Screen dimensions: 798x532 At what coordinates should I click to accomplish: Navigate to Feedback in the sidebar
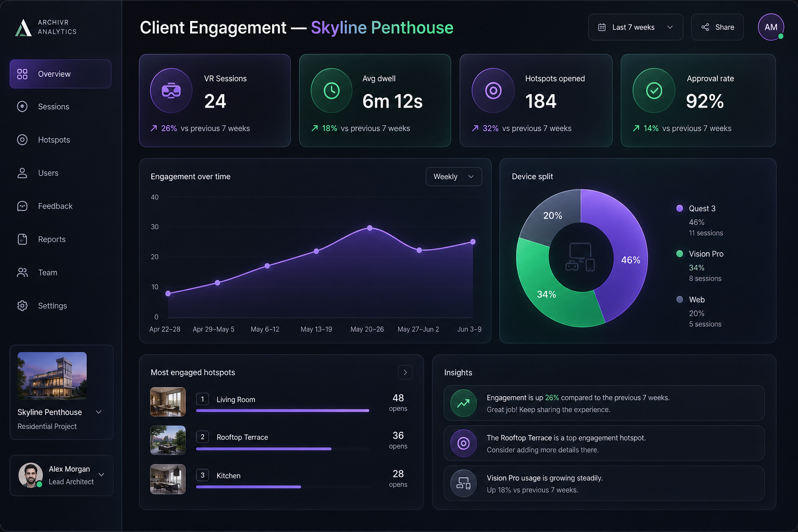coord(60,206)
